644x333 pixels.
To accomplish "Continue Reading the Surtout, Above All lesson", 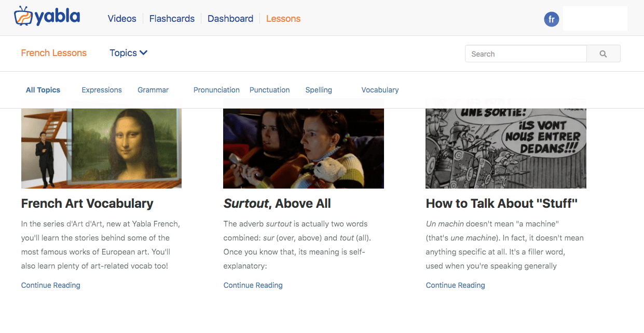I will tap(253, 285).
